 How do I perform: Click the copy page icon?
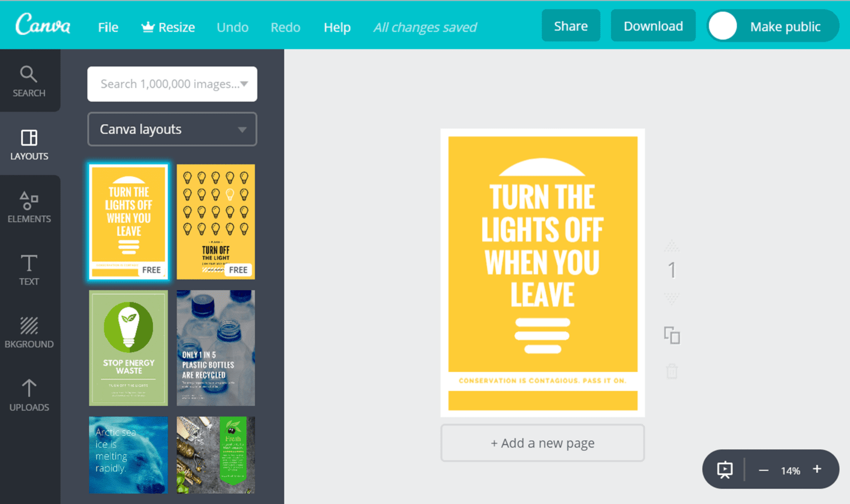671,335
